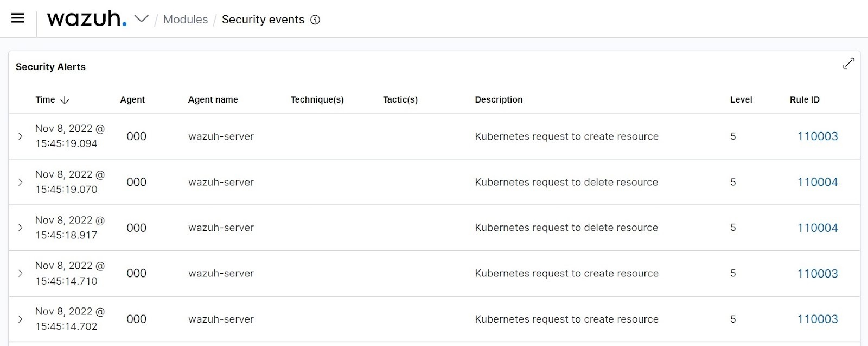Click wazuh-server in 15:45:19.070 row
The width and height of the screenshot is (868, 346).
click(x=221, y=182)
